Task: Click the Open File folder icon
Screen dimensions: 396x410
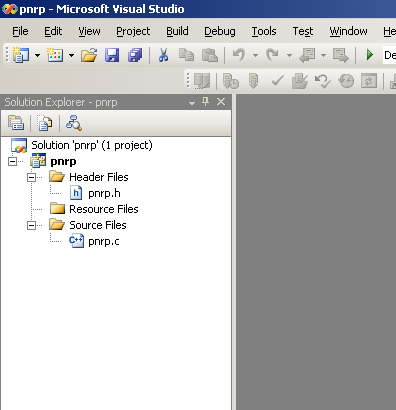Action: 89,55
